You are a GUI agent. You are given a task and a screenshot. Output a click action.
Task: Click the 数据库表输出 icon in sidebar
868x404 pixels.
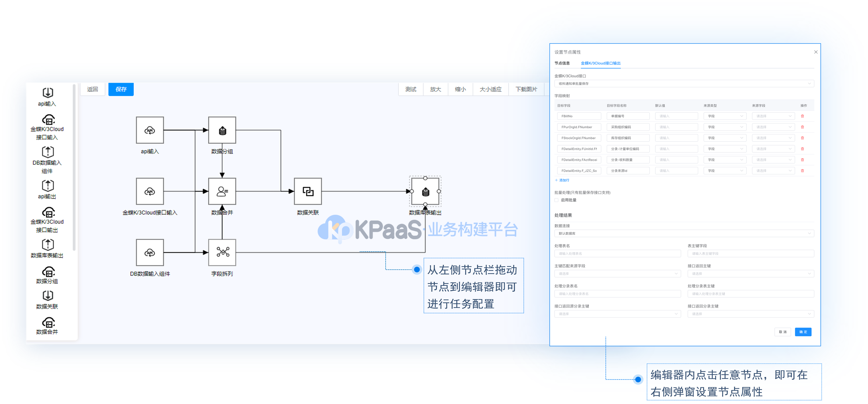tap(48, 245)
